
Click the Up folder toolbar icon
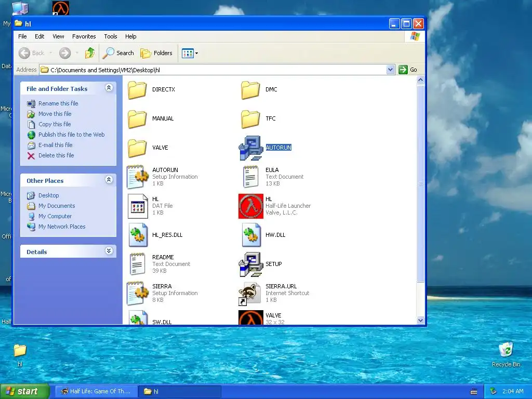[x=90, y=53]
